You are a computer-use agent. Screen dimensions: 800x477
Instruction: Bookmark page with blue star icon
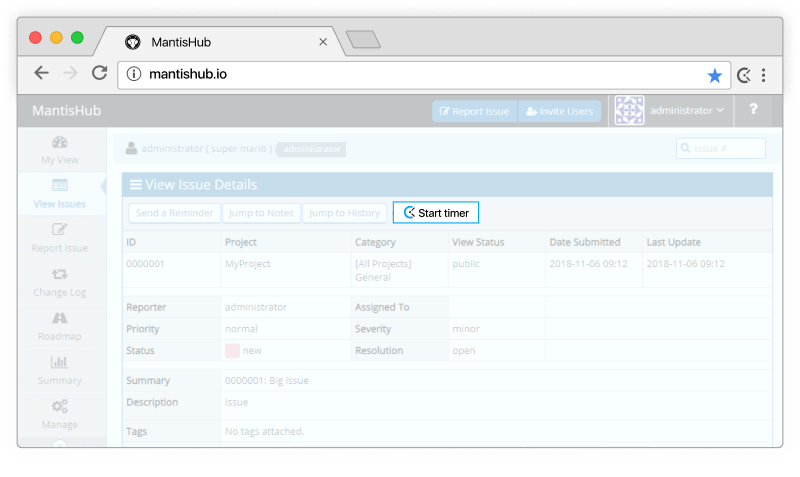point(714,76)
